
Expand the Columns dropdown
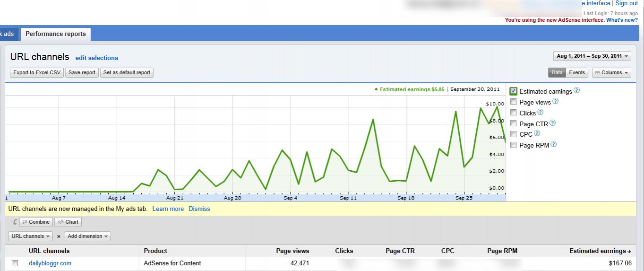pos(611,72)
